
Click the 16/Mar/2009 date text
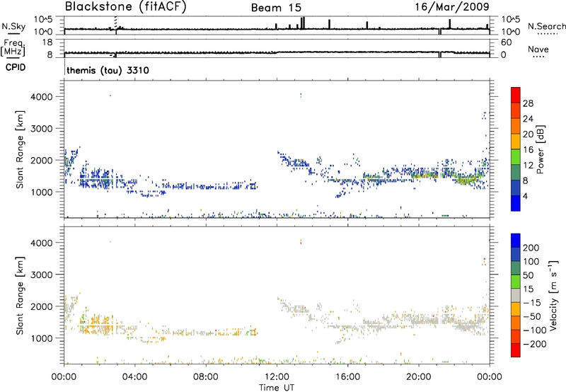click(452, 7)
